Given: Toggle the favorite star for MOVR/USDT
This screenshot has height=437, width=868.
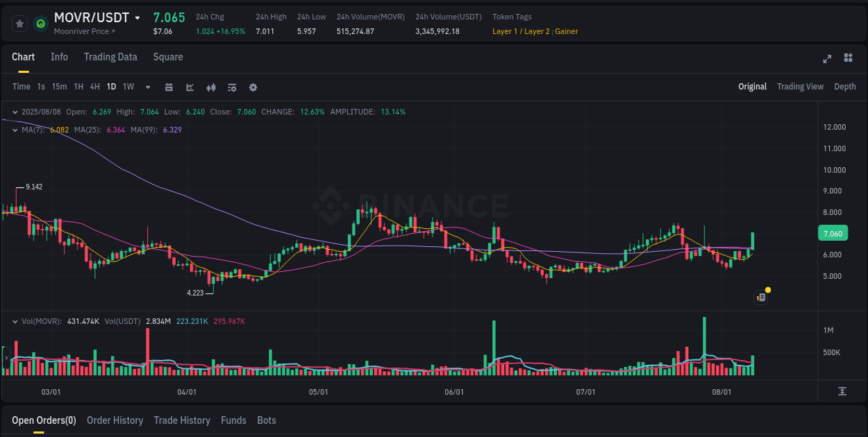Looking at the screenshot, I should 19,23.
